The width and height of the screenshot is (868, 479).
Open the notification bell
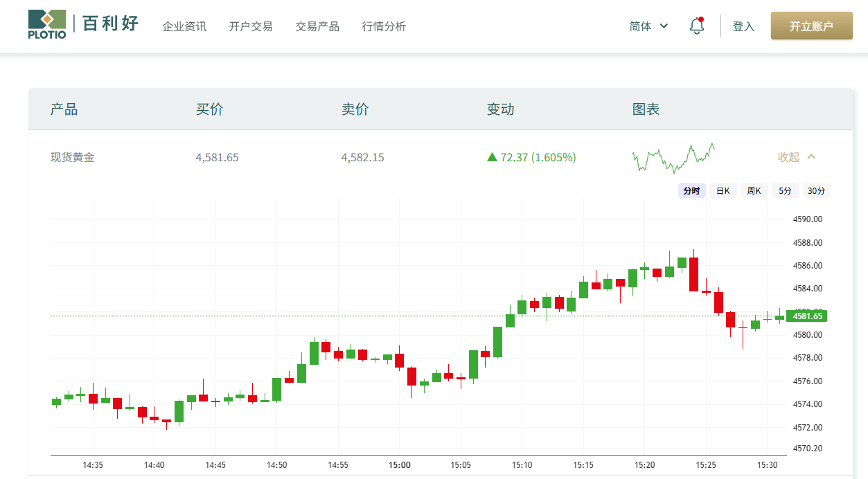click(x=696, y=26)
